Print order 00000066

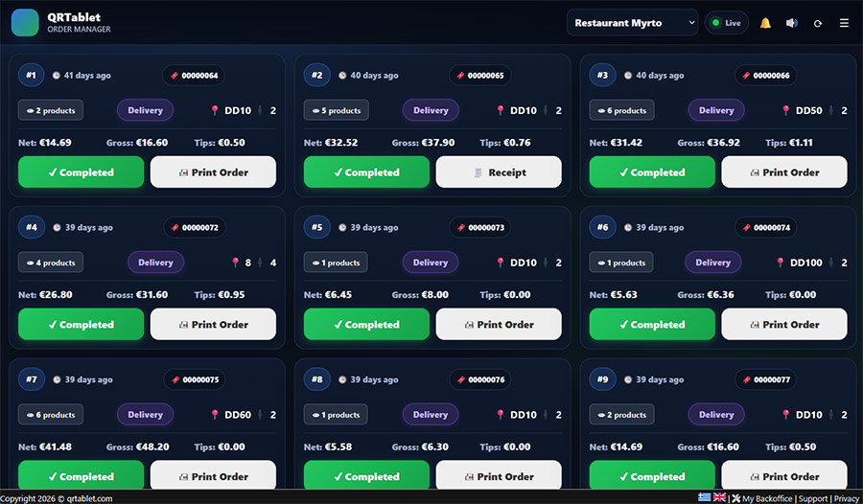(x=784, y=172)
